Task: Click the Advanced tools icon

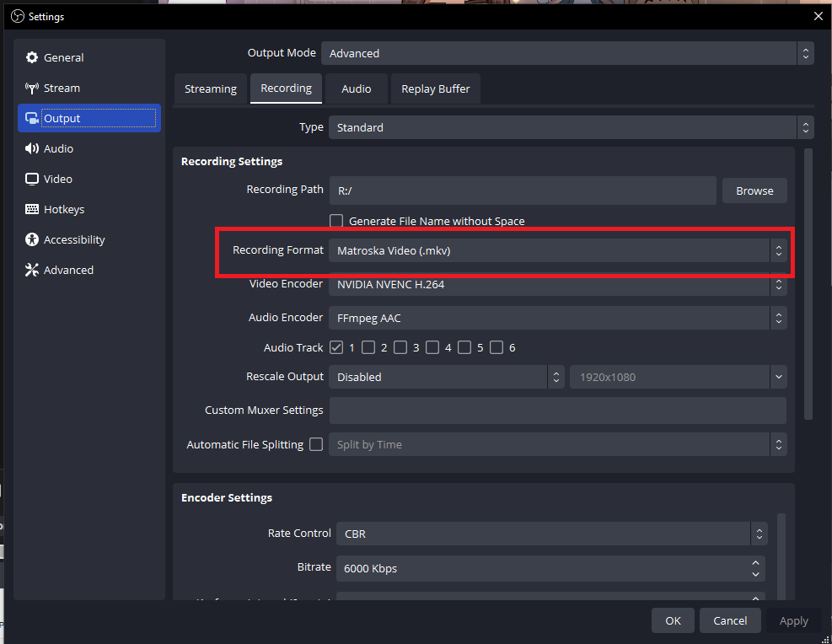Action: click(32, 270)
